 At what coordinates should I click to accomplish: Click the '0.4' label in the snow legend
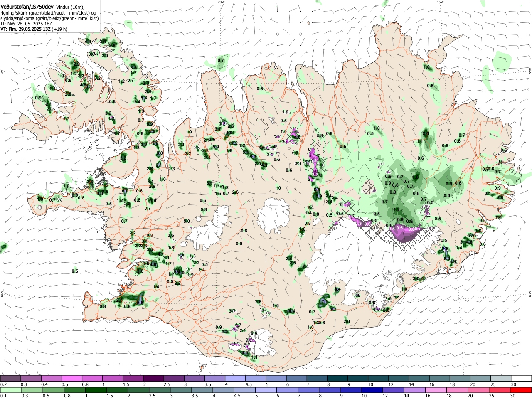44,384
